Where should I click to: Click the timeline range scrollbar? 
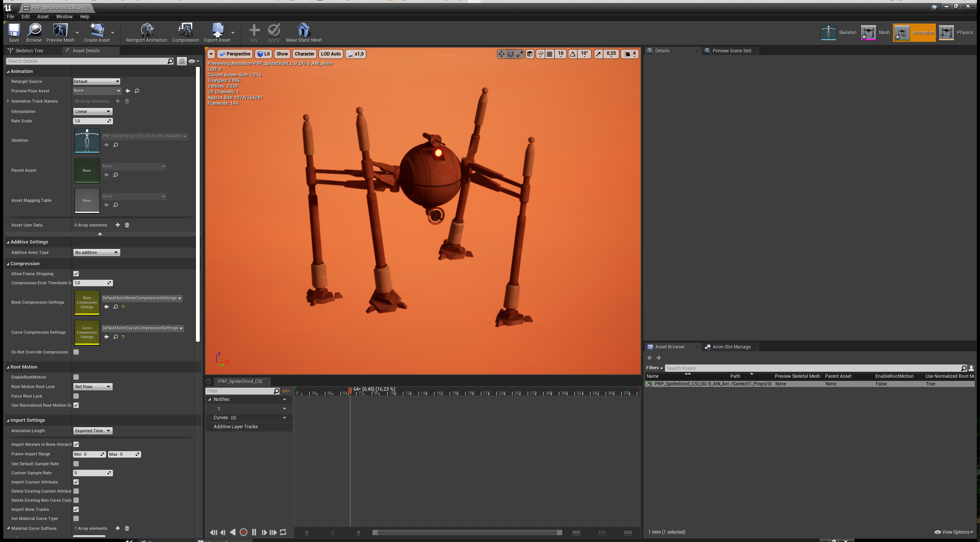[467, 532]
